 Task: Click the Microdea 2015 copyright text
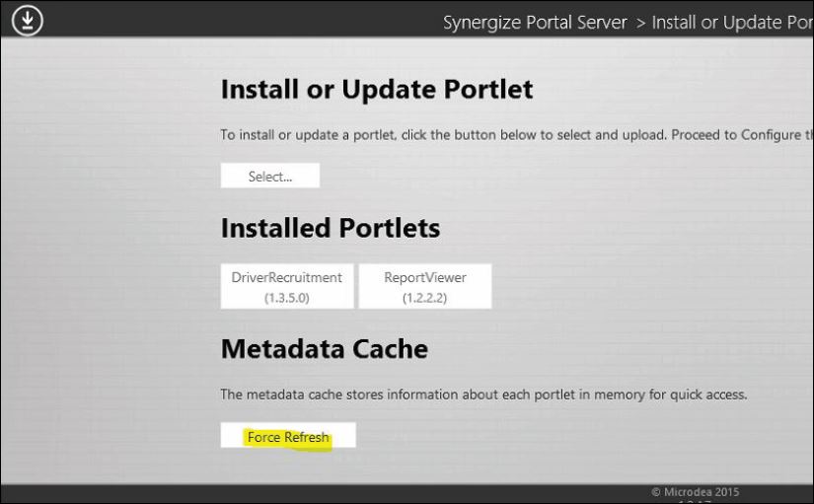696,491
